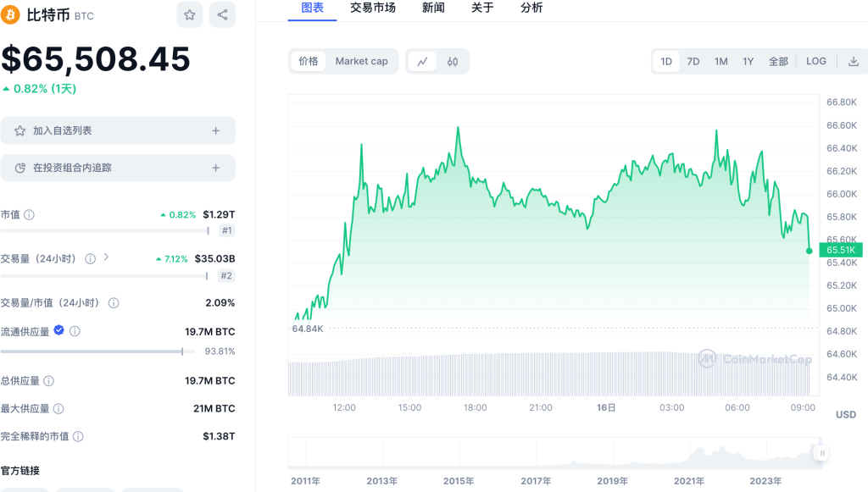This screenshot has width=868, height=492.
Task: Expand 在投资组合内追踪 with the plus sign
Action: (215, 168)
